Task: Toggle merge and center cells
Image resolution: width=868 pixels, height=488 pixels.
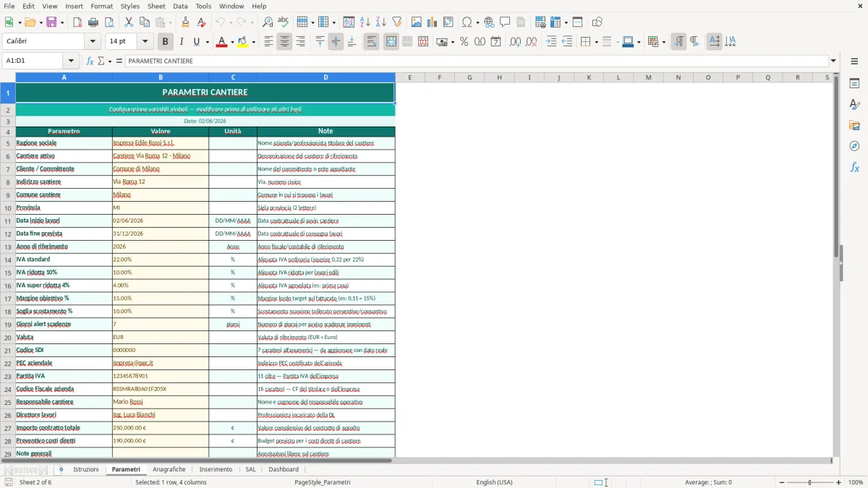Action: 391,42
